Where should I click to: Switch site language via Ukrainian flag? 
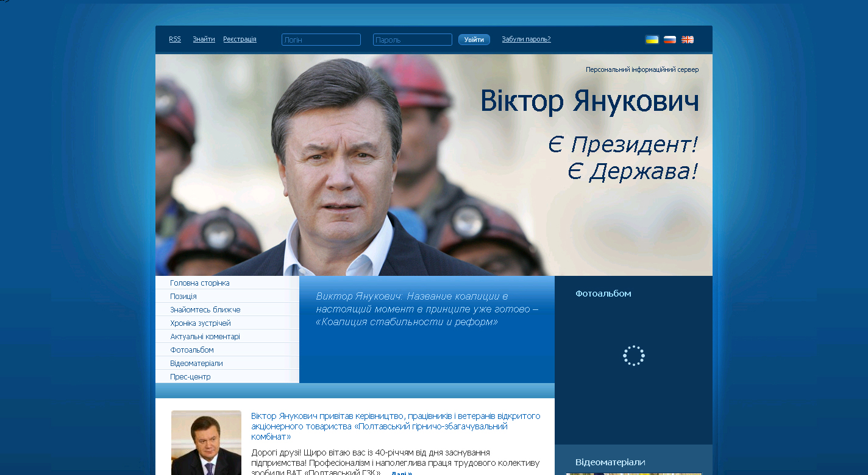coord(652,40)
